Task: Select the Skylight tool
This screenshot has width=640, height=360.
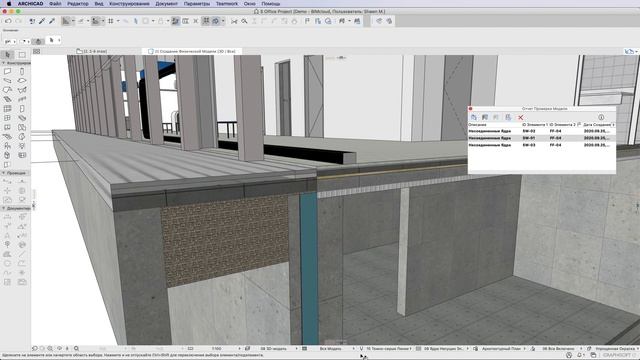Action: point(22,118)
